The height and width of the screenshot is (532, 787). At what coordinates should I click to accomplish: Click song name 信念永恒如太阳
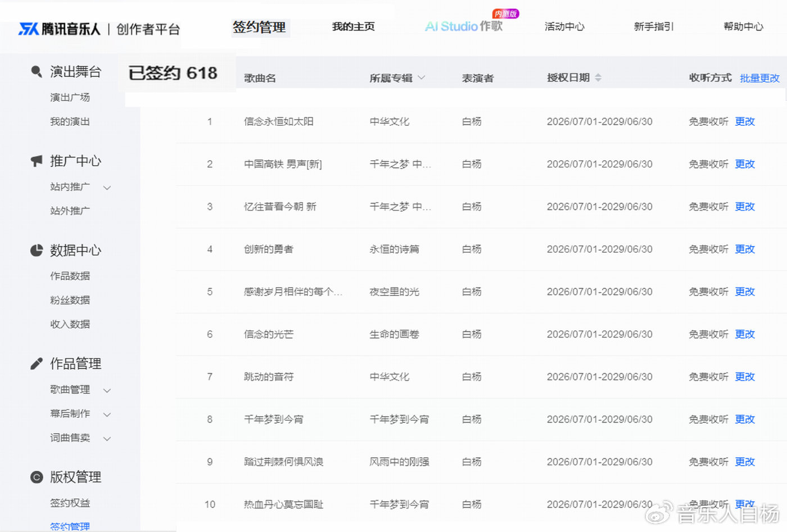click(279, 121)
